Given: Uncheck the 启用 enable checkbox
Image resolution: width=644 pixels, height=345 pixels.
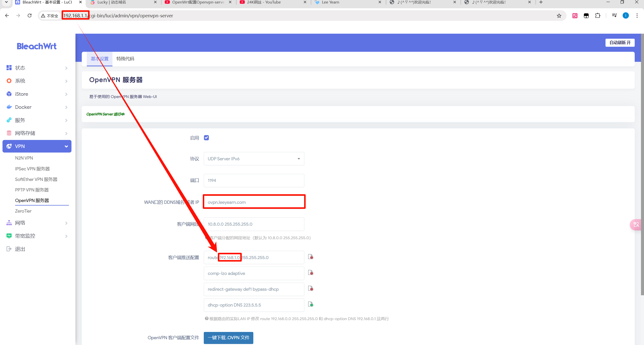Looking at the screenshot, I should [206, 138].
